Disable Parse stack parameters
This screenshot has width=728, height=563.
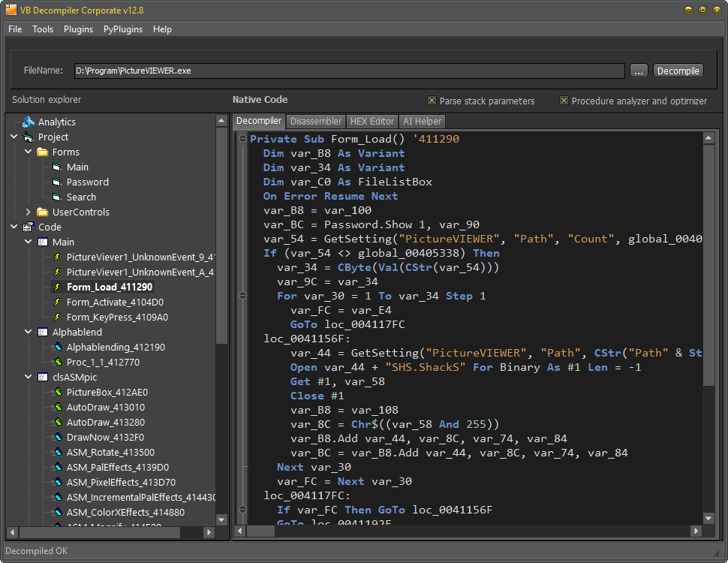click(x=432, y=101)
